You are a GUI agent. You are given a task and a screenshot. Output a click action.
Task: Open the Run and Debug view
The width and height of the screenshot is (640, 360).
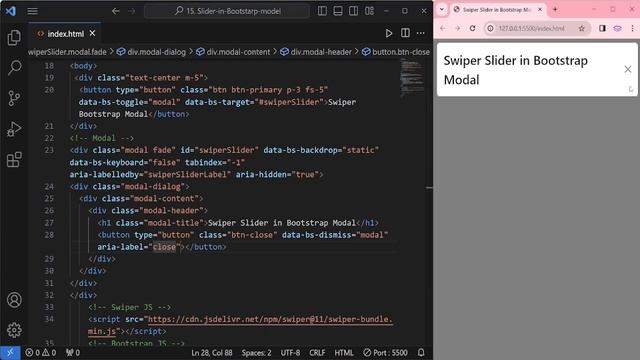pyautogui.click(x=14, y=129)
